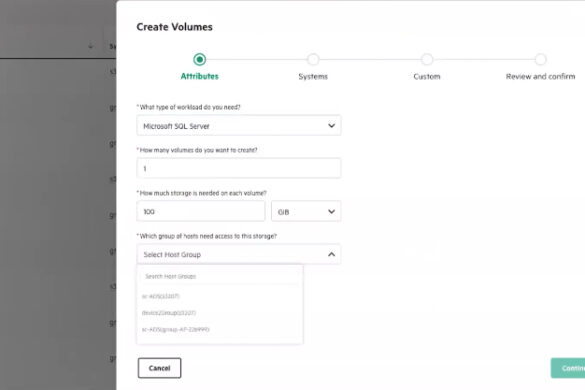Go to the Custom step circle
The width and height of the screenshot is (585, 390).
(427, 59)
